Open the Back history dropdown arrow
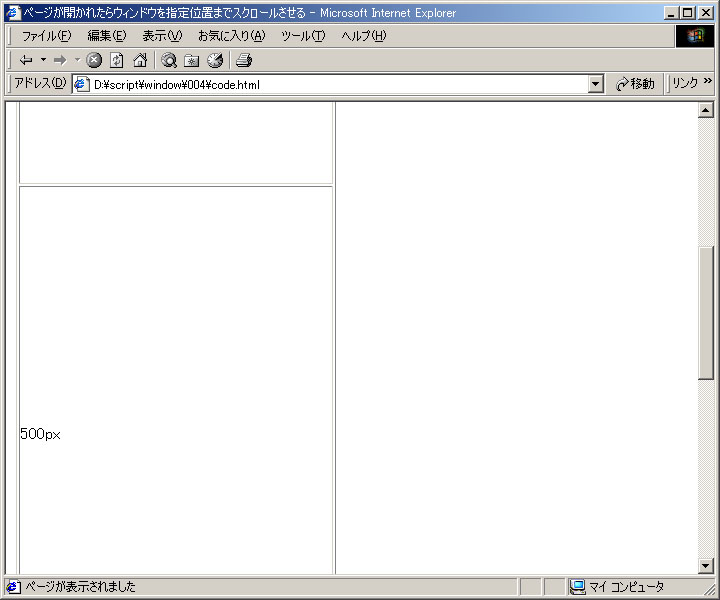The width and height of the screenshot is (720, 600). coord(44,60)
